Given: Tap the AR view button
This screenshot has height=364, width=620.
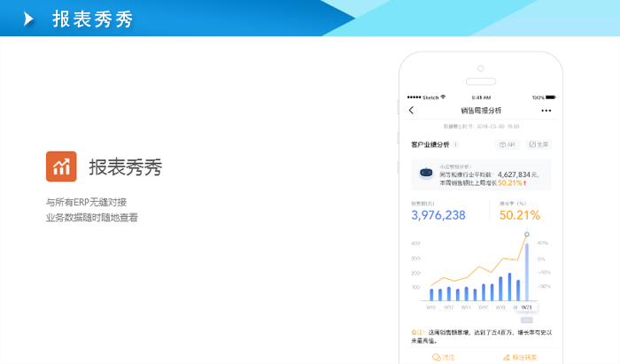Looking at the screenshot, I should click(x=508, y=144).
